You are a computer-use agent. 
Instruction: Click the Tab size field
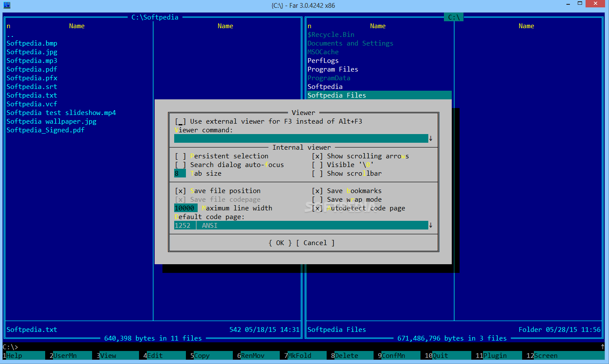tap(180, 174)
